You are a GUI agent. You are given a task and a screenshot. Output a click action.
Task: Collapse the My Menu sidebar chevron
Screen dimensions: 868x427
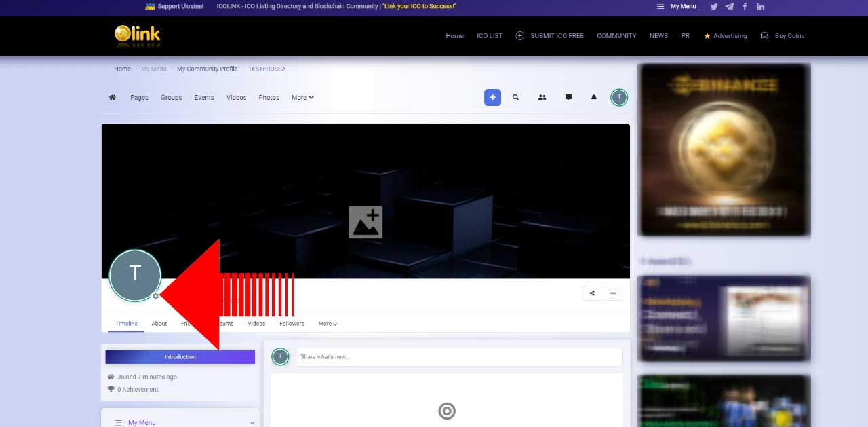coord(252,422)
